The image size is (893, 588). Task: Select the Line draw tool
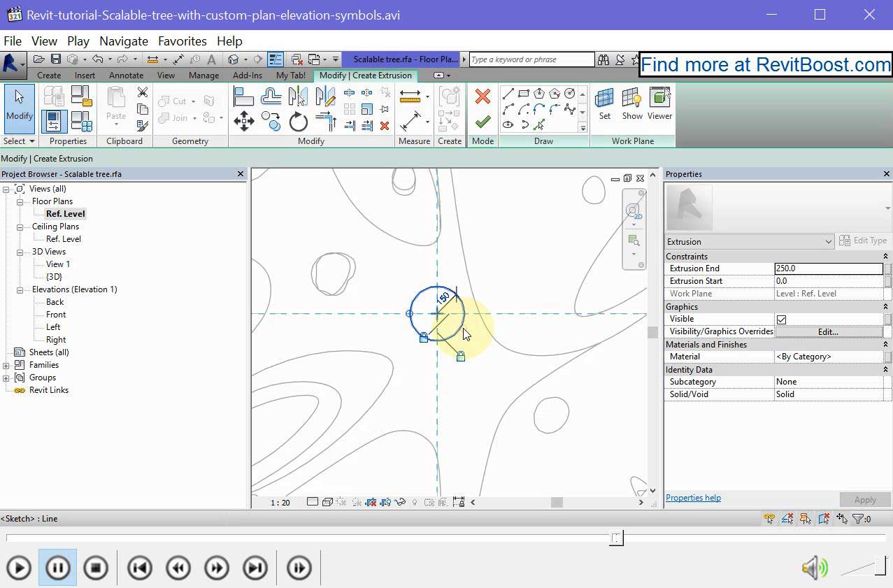click(508, 93)
